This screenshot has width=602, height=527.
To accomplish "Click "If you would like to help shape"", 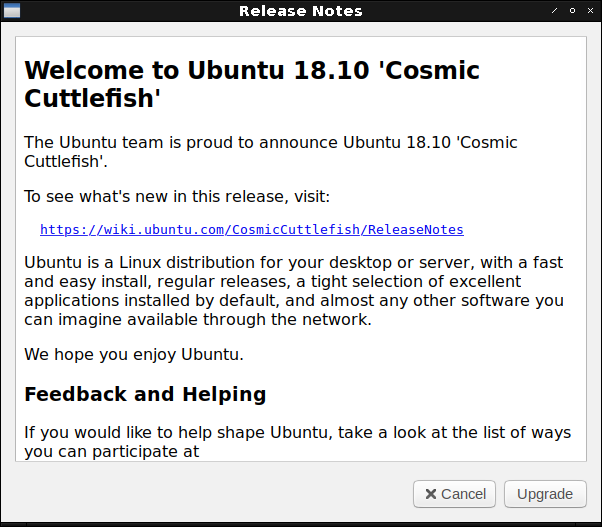I will point(140,432).
